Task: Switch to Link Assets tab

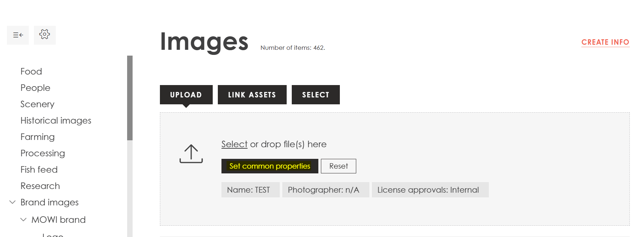Action: 252,95
